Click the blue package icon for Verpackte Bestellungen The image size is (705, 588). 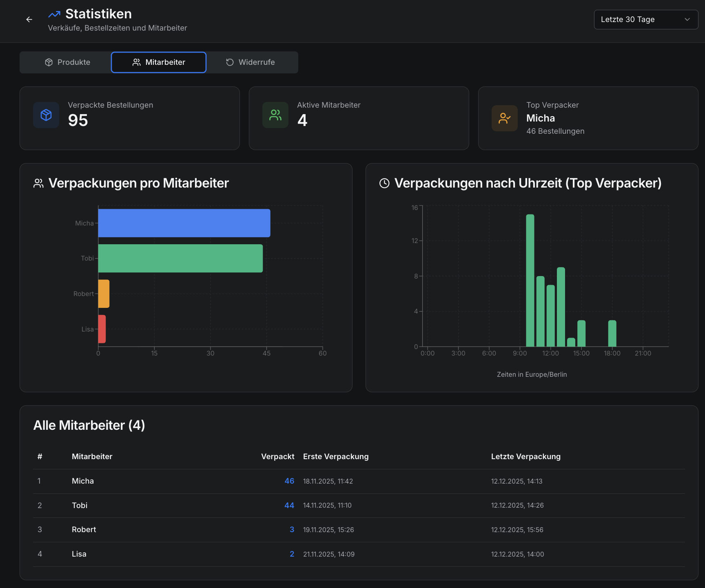(x=46, y=115)
